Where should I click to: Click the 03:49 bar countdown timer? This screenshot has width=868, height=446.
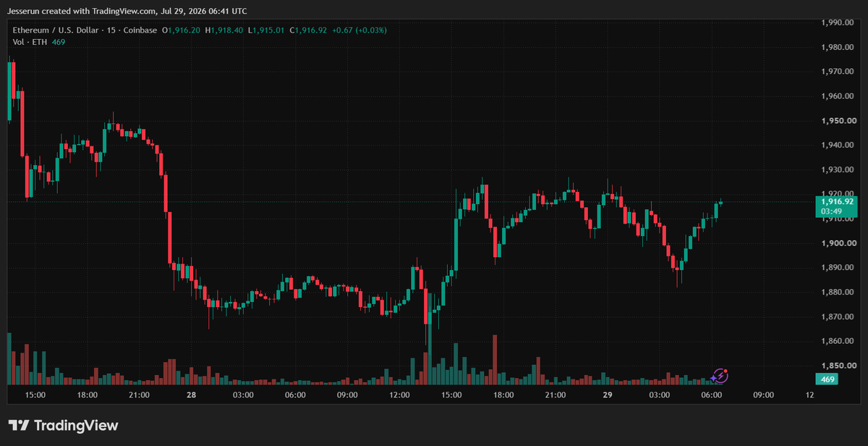[x=830, y=211]
